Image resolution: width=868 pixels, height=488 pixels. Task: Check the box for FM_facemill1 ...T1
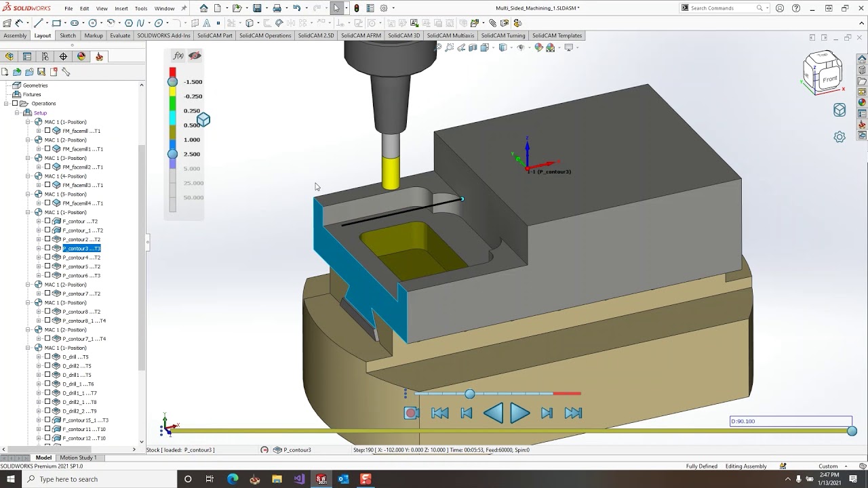click(x=47, y=148)
